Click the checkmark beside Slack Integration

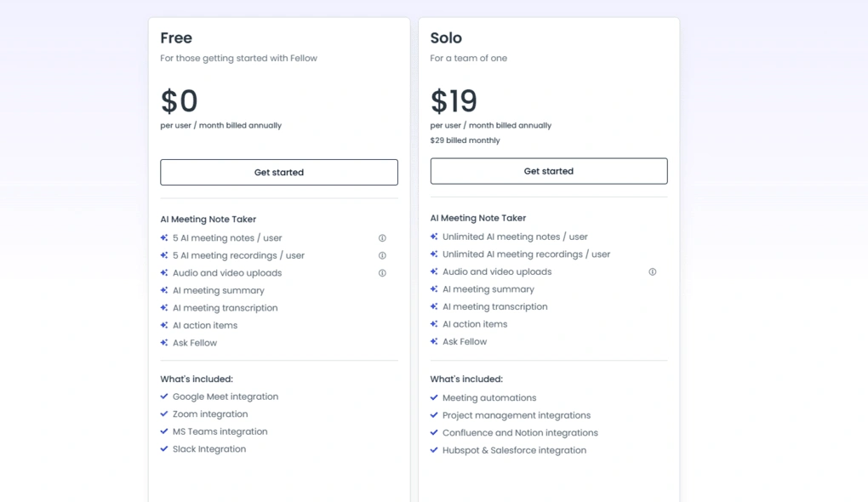163,449
